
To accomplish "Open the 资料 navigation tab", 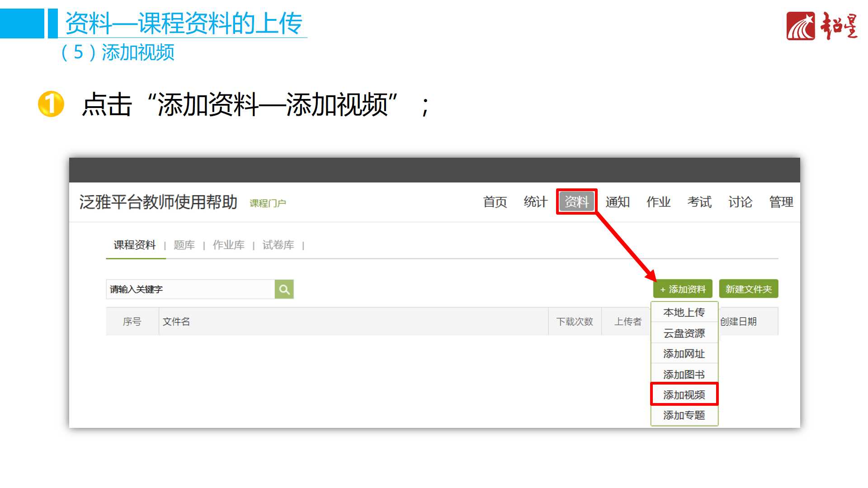I will coord(576,202).
